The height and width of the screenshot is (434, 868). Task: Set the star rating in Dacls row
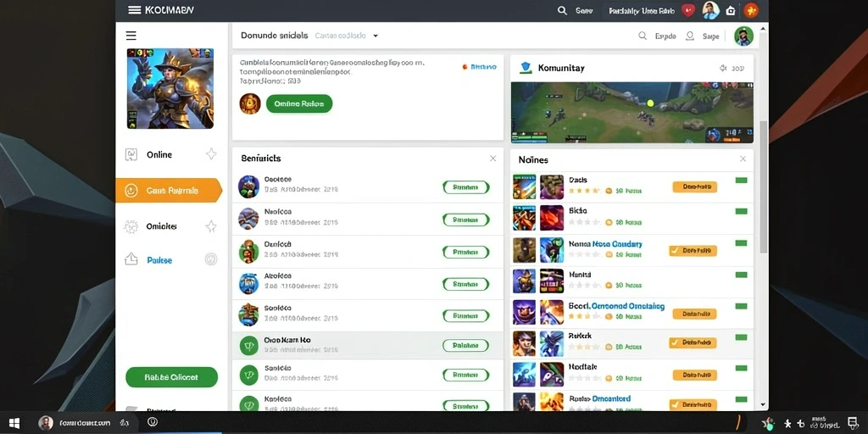click(x=584, y=191)
